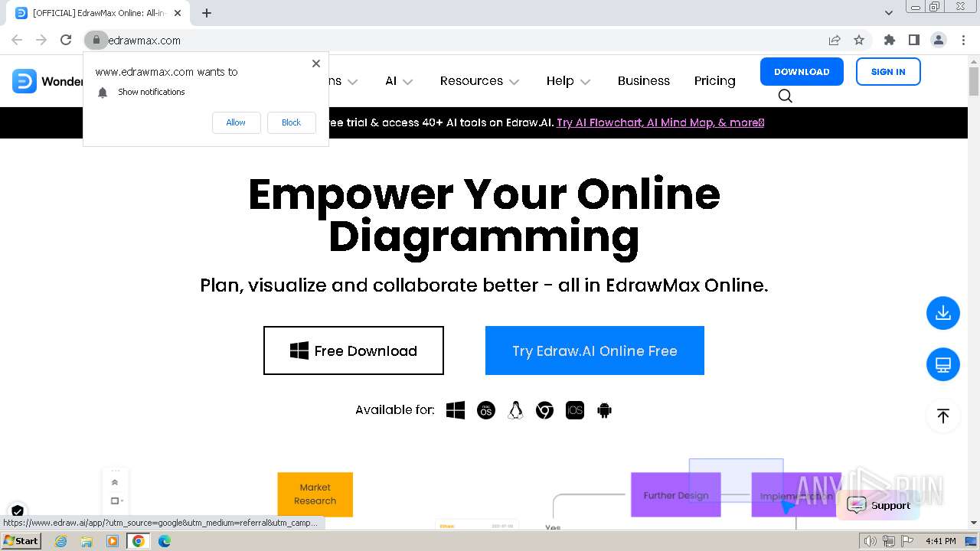Click the share page icon in address bar

point(835,40)
